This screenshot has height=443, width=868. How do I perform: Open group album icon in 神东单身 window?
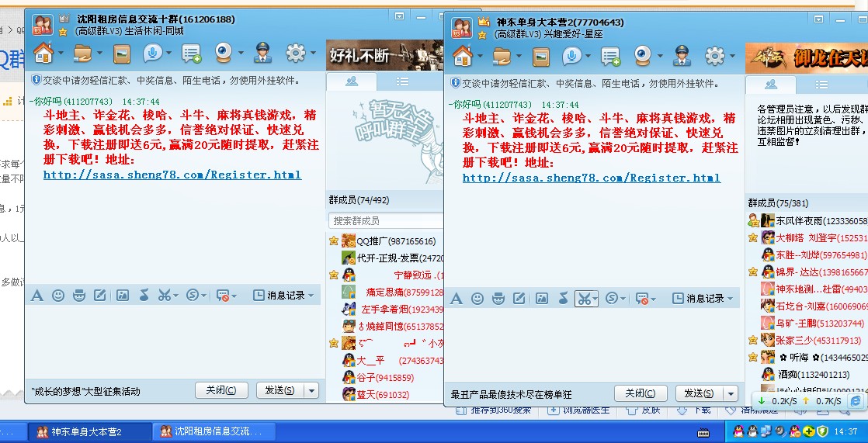pyautogui.click(x=541, y=57)
